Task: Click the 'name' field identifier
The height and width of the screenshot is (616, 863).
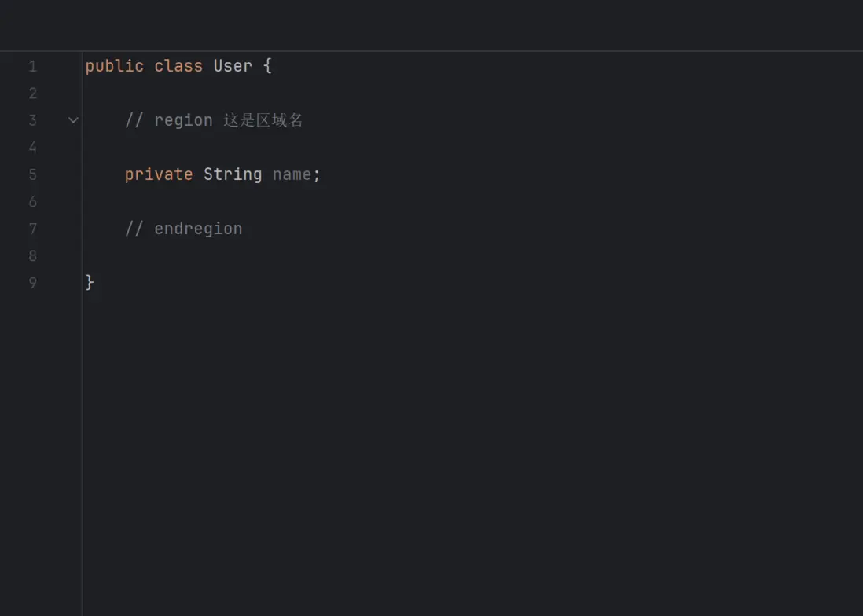Action: (292, 174)
